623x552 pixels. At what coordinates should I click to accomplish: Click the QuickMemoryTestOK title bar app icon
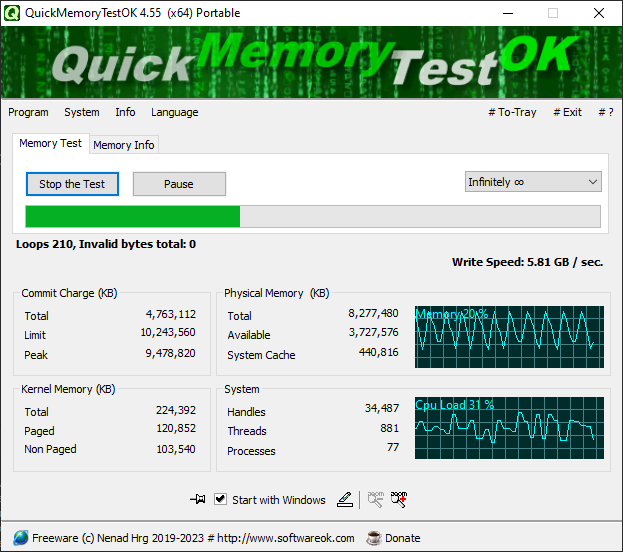pos(12,13)
